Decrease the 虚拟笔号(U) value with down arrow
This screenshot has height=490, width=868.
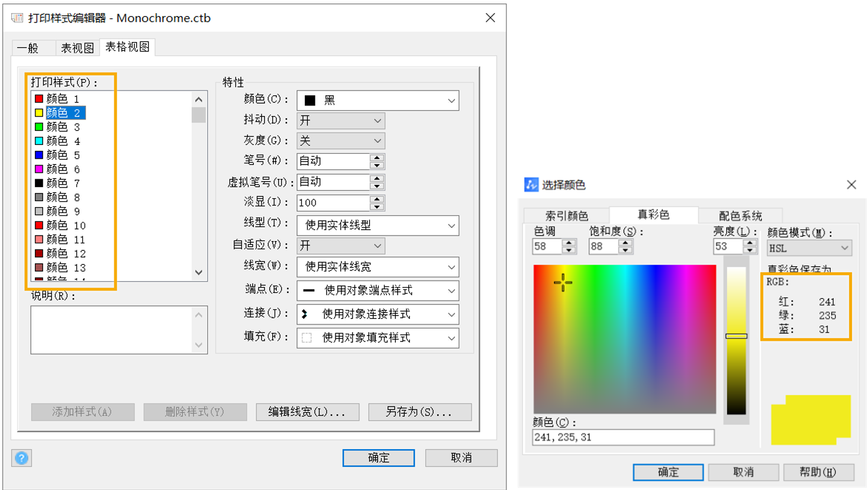[x=377, y=186]
